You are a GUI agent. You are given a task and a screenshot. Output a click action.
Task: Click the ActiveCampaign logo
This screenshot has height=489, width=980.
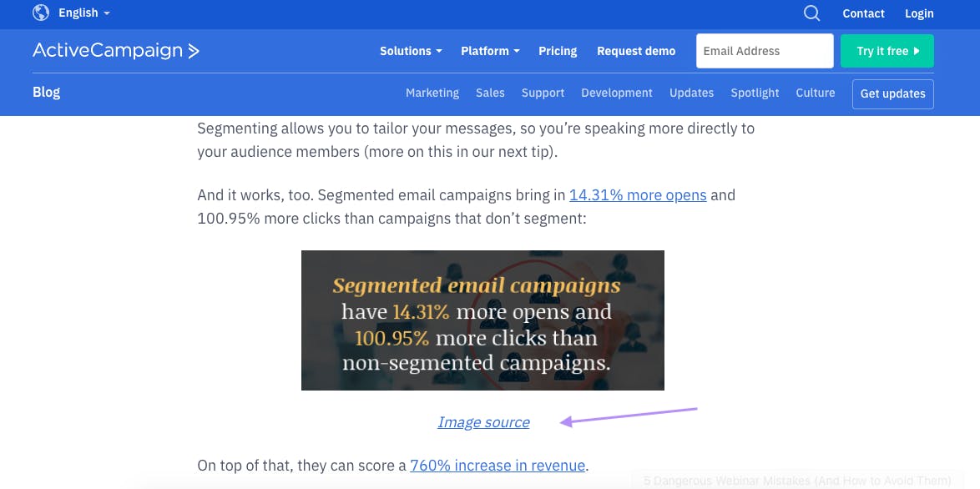[116, 51]
